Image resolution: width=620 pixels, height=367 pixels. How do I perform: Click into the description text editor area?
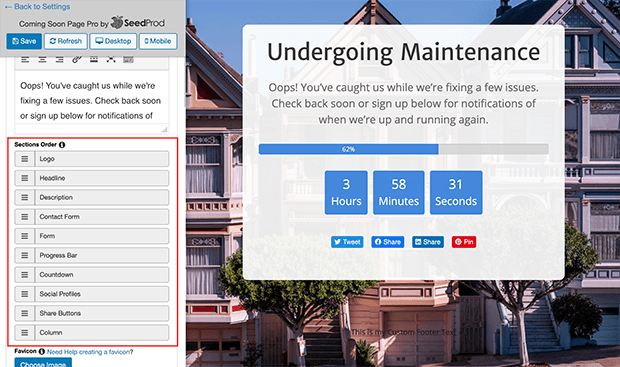tap(92, 101)
